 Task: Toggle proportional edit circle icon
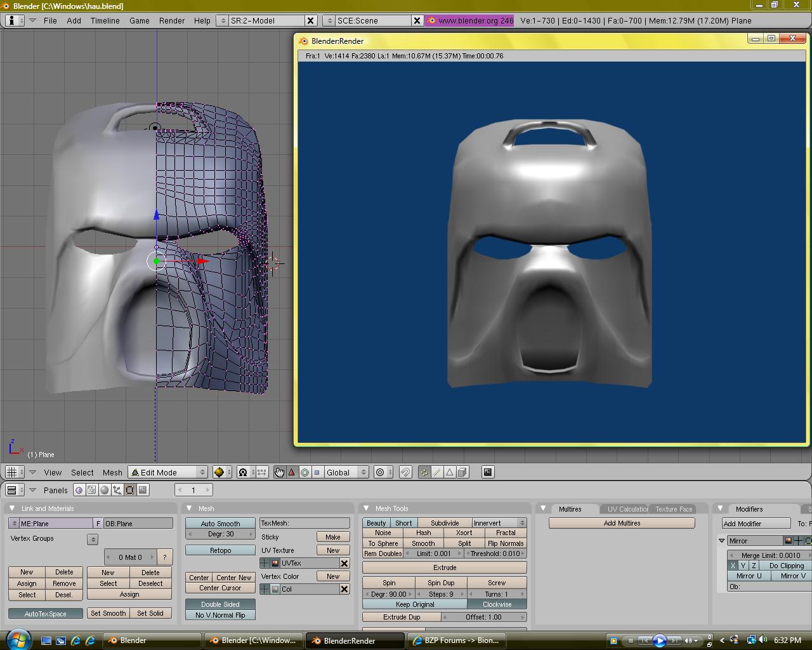pyautogui.click(x=380, y=472)
